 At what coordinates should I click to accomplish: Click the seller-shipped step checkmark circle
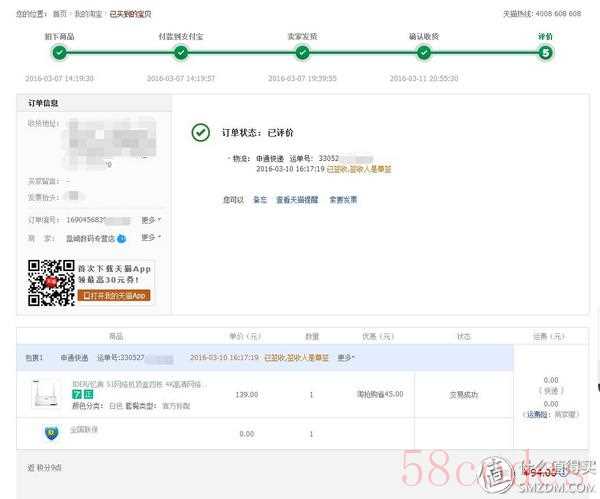tap(302, 52)
